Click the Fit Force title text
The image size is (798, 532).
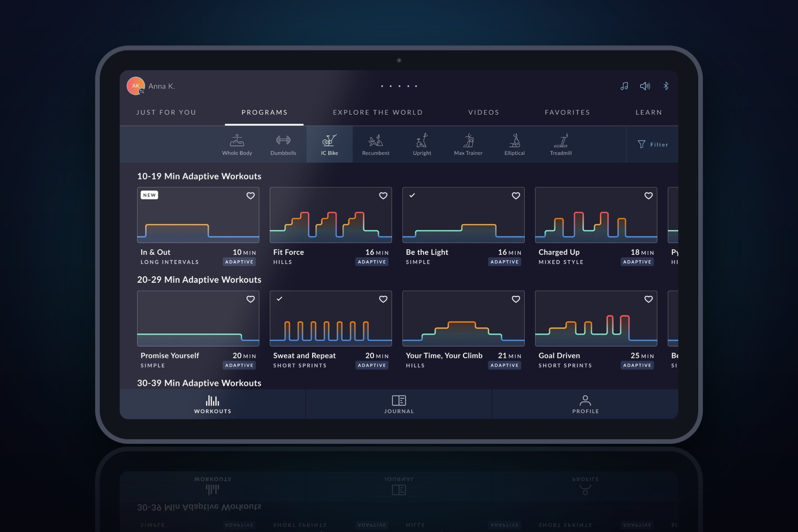click(288, 252)
